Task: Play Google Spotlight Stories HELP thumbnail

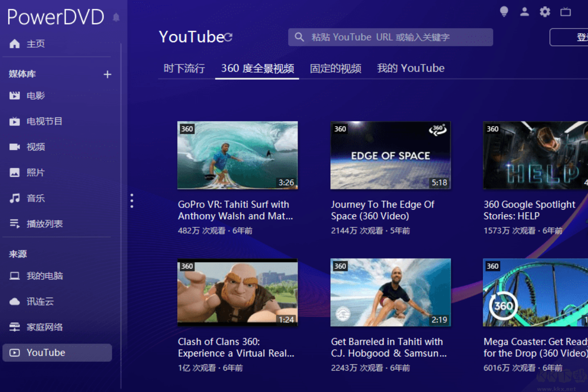Action: coord(536,155)
